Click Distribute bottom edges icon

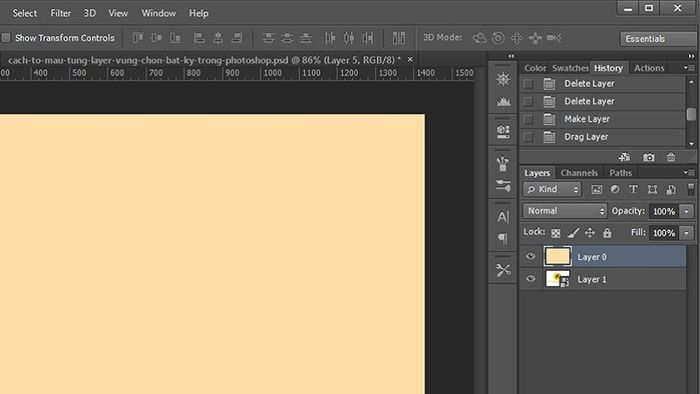[306, 38]
